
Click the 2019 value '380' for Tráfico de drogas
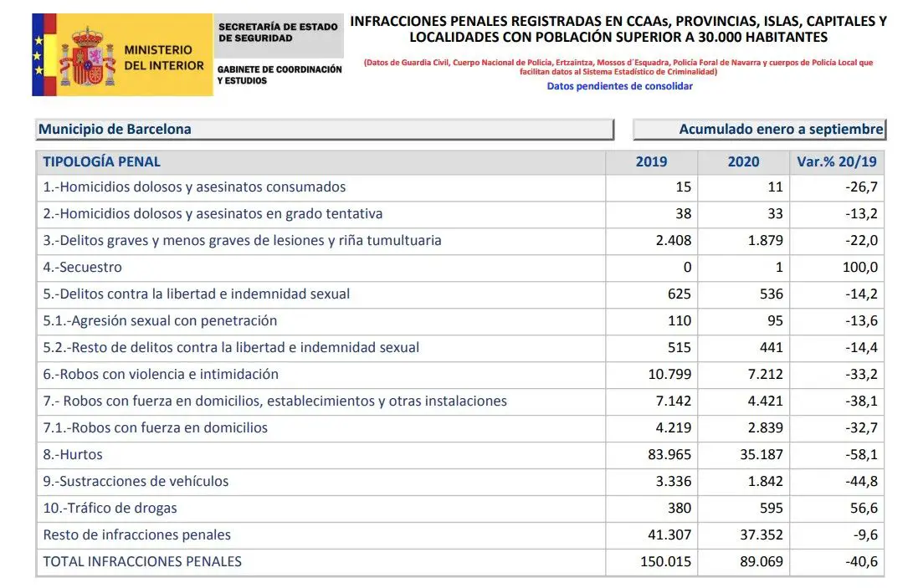click(x=652, y=509)
